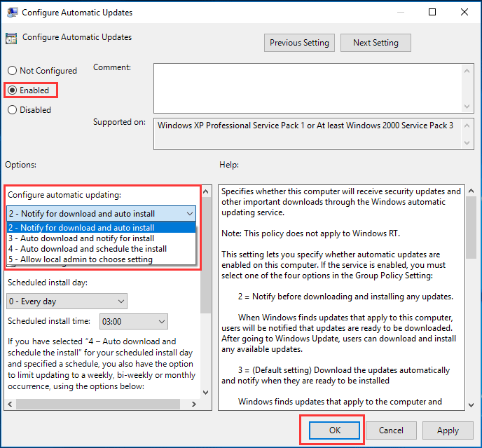Choose '5 - Allow local admin to choose setting'

(x=80, y=259)
